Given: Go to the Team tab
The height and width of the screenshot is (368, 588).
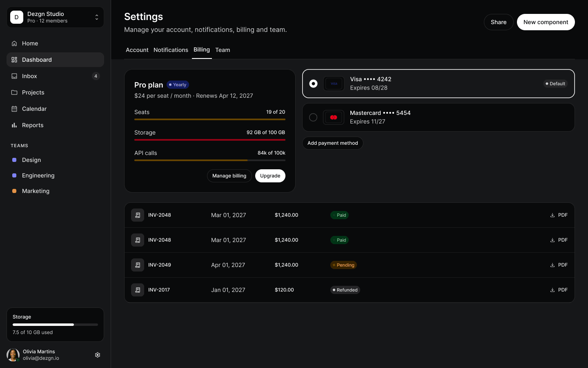Looking at the screenshot, I should pos(223,50).
